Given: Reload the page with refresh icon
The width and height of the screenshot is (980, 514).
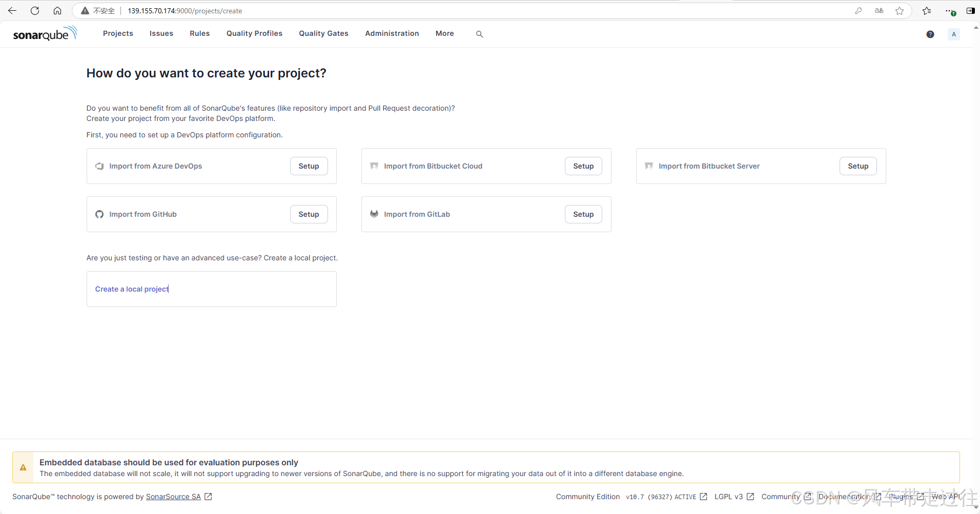Looking at the screenshot, I should click(35, 11).
